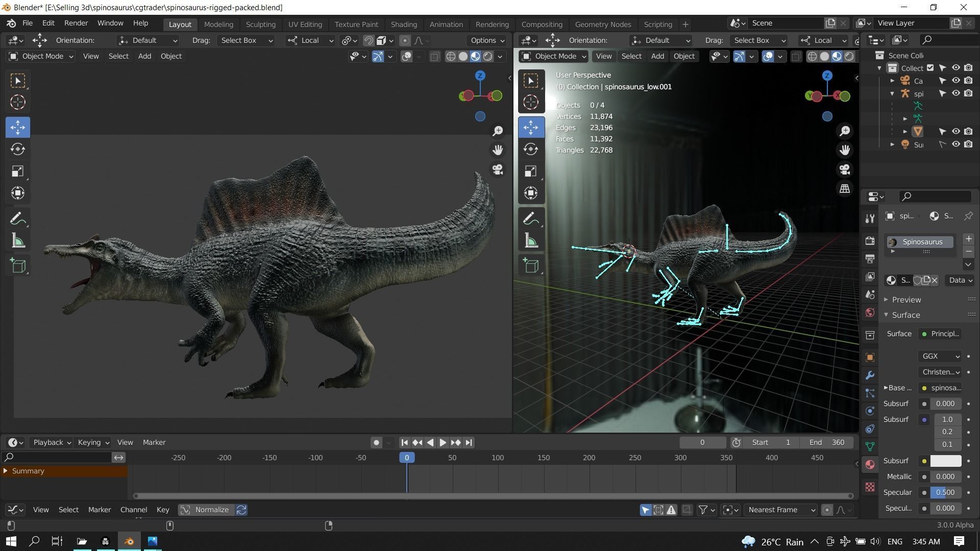The image size is (980, 551).
Task: Click the zoom magnifier in left viewport
Action: (498, 131)
